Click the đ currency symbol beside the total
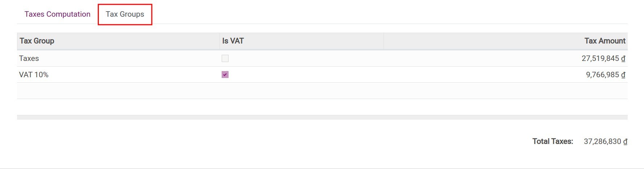The image size is (644, 169). tap(625, 141)
